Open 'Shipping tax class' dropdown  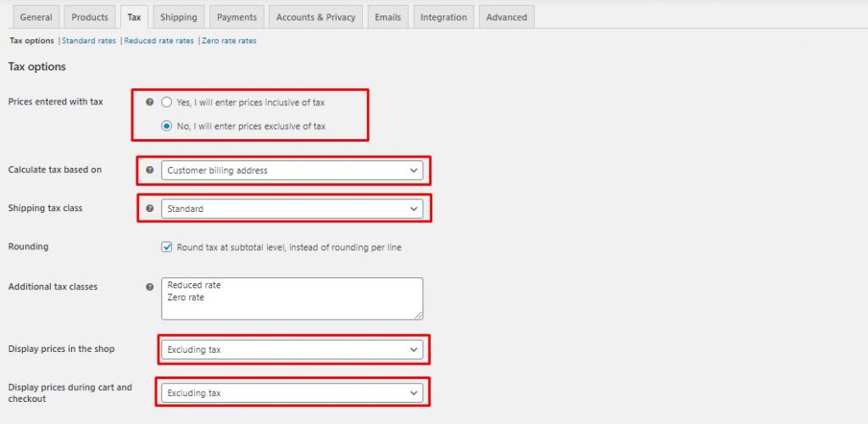coord(292,209)
